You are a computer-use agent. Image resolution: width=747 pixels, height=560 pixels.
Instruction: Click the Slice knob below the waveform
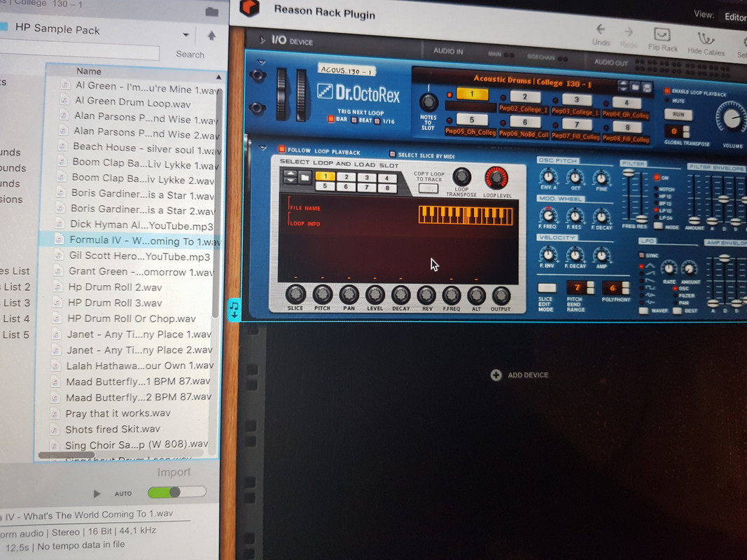pos(295,294)
